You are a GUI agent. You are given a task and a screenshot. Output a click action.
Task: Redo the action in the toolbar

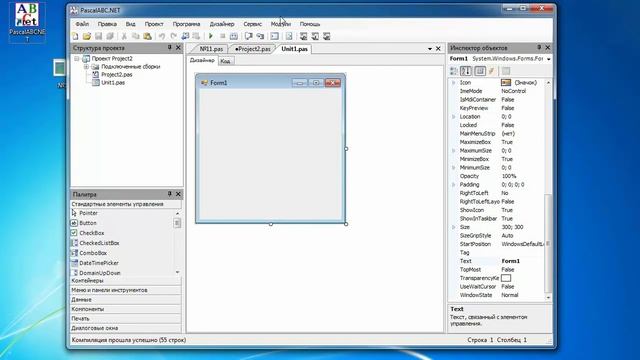point(173,36)
